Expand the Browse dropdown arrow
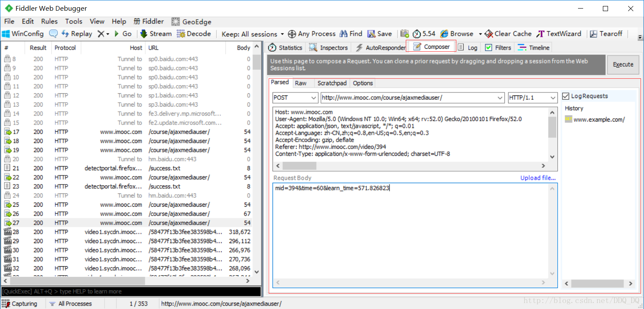Viewport: 644px width, 309px height. [x=480, y=34]
